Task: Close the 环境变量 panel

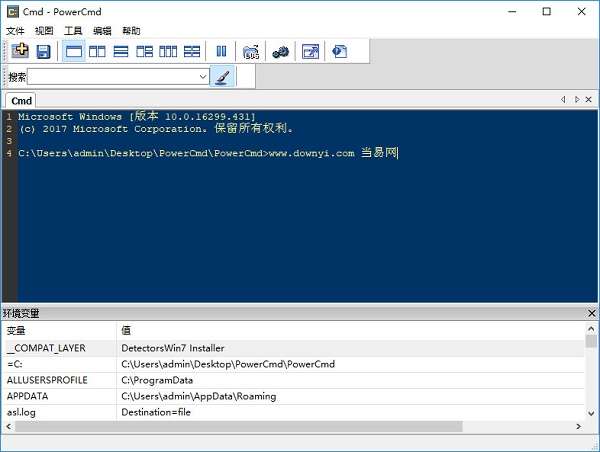Action: click(592, 313)
